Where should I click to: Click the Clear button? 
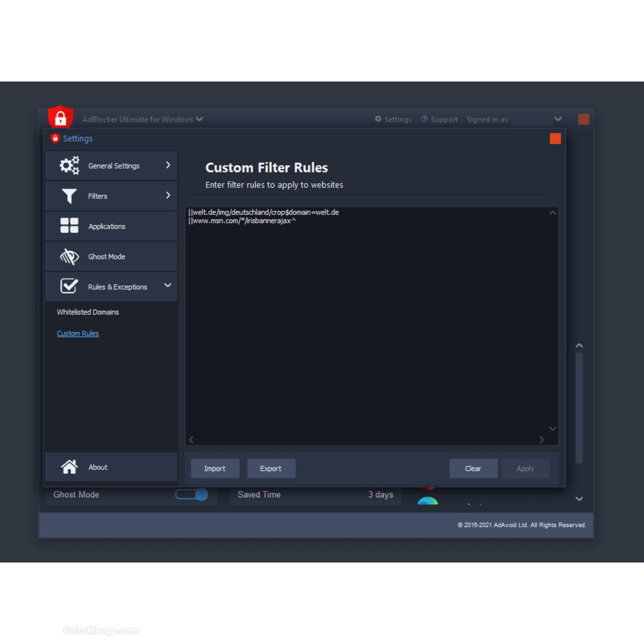pyautogui.click(x=473, y=468)
